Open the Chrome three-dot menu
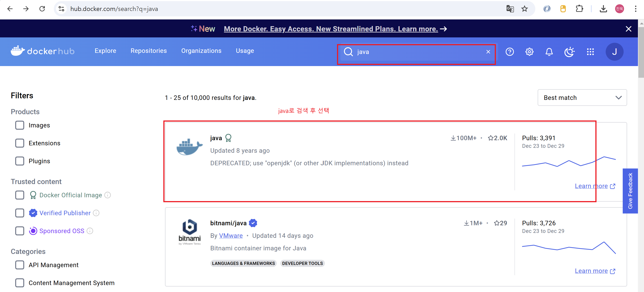This screenshot has width=644, height=292. click(635, 9)
